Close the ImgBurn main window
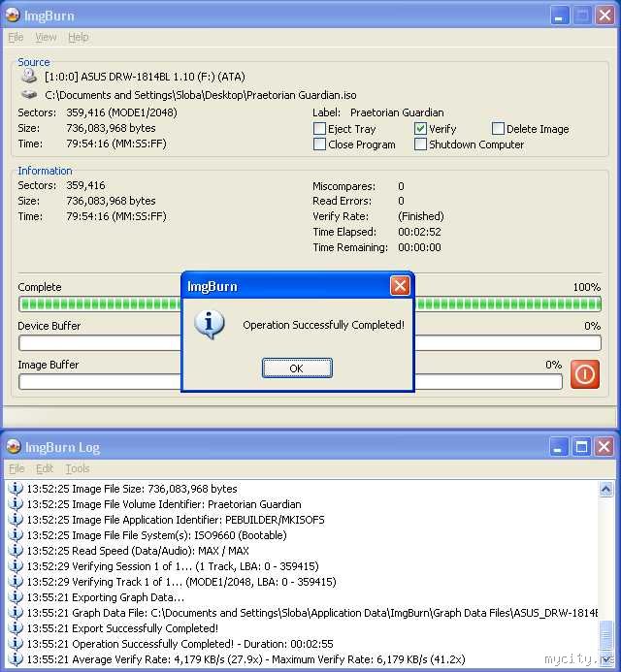621x672 pixels. [x=605, y=16]
